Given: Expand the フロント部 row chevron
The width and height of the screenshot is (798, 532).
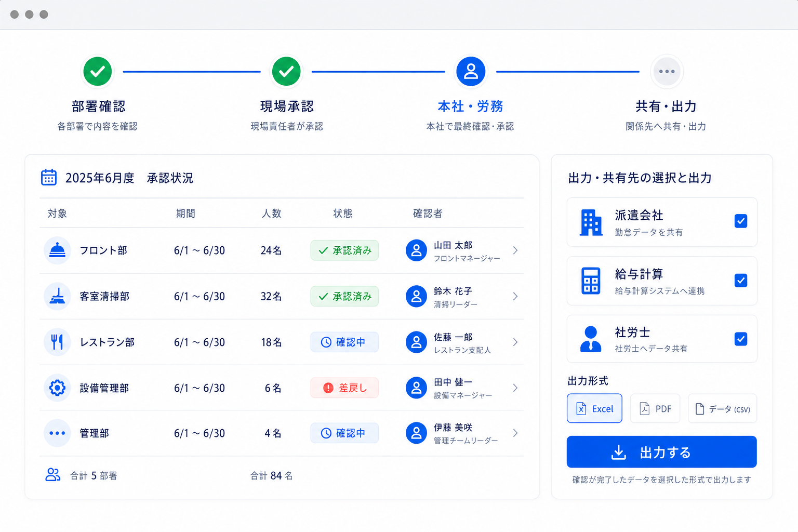Looking at the screenshot, I should 515,250.
